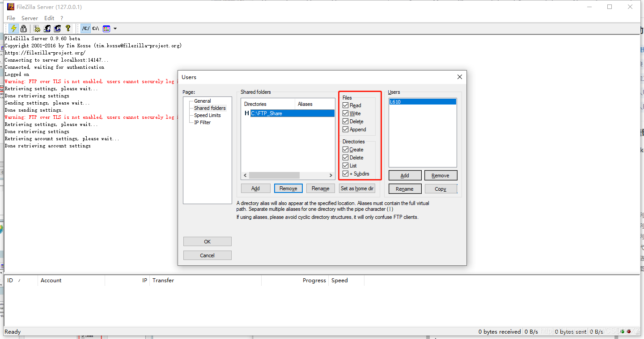Click the ID column header
The height and width of the screenshot is (339, 644).
[x=21, y=280]
